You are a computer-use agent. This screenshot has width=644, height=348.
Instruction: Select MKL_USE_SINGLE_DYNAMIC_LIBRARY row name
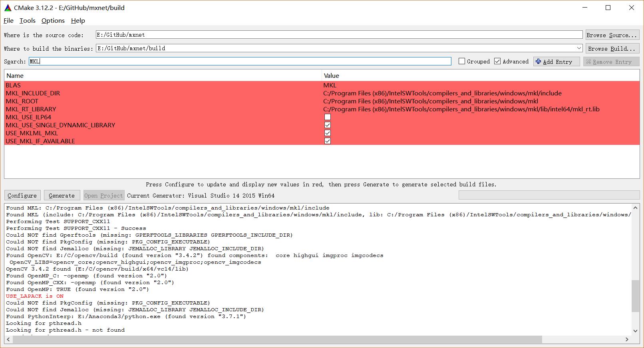coord(60,125)
